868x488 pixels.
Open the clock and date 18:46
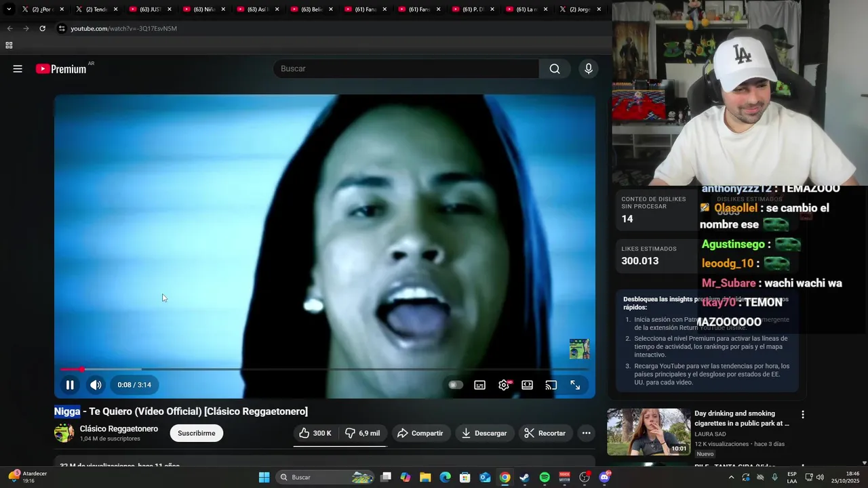point(846,477)
